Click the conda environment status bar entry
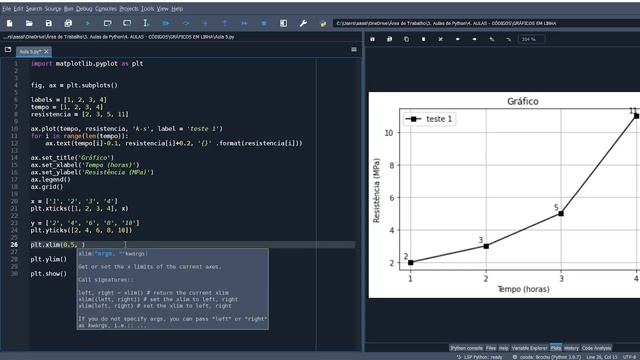The width and height of the screenshot is (640, 360). [x=547, y=357]
